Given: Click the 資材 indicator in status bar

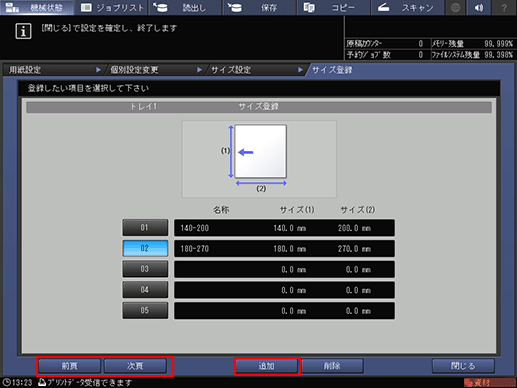Looking at the screenshot, I should (489, 383).
